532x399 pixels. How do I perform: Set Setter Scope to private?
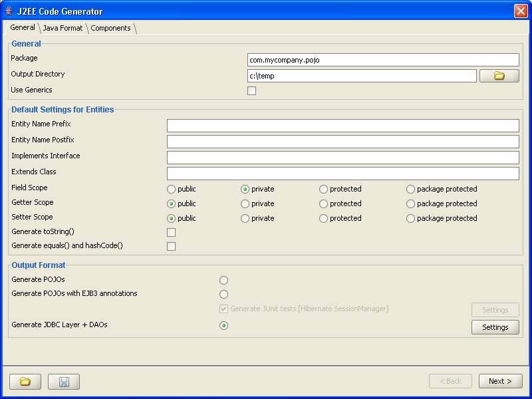[x=245, y=218]
